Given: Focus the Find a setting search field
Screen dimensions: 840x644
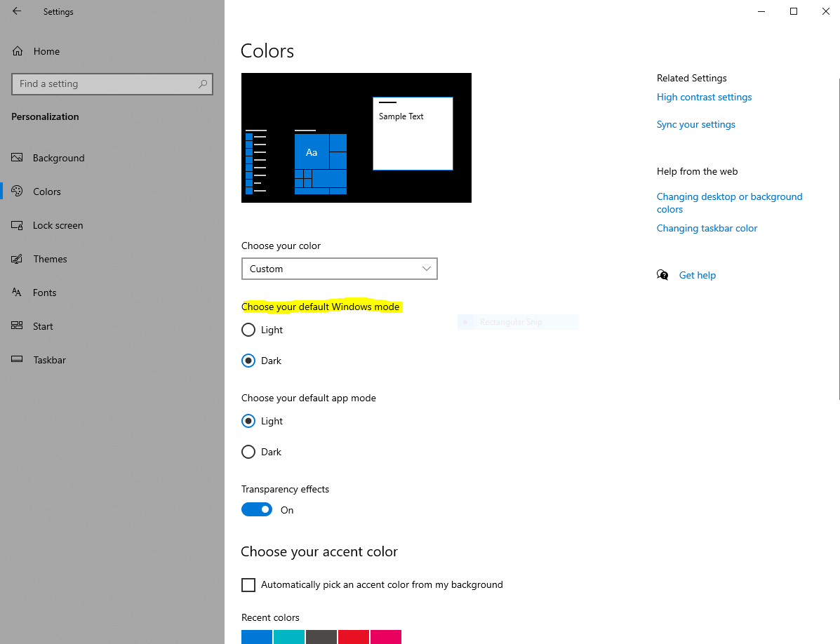Looking at the screenshot, I should [x=112, y=84].
